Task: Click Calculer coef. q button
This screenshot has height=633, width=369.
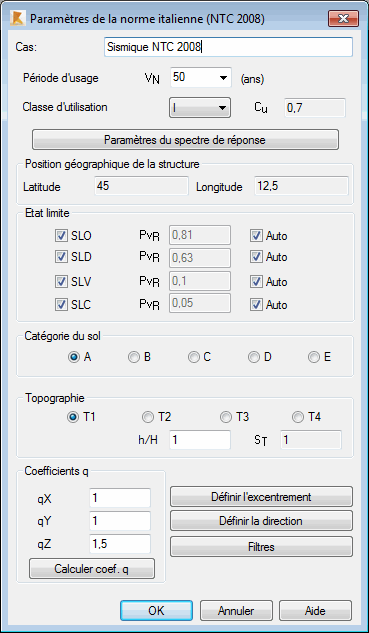Action: point(92,569)
